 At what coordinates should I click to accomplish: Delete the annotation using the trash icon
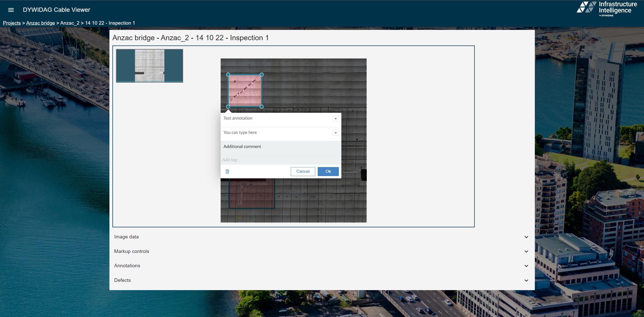[x=227, y=172]
